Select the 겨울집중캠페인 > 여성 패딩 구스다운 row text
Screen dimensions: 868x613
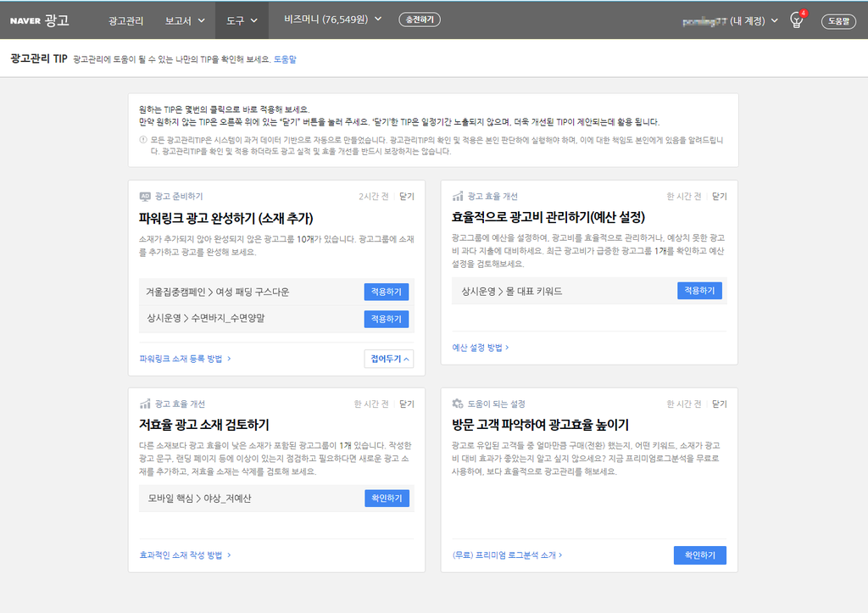[x=218, y=293]
